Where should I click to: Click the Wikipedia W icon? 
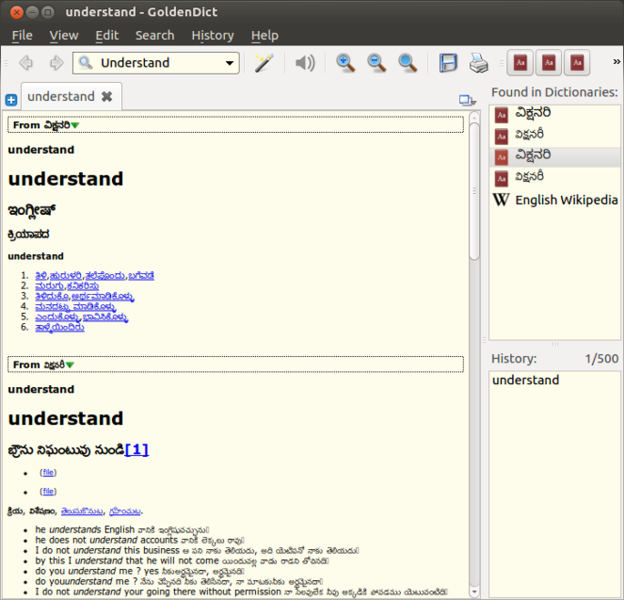pyautogui.click(x=501, y=199)
